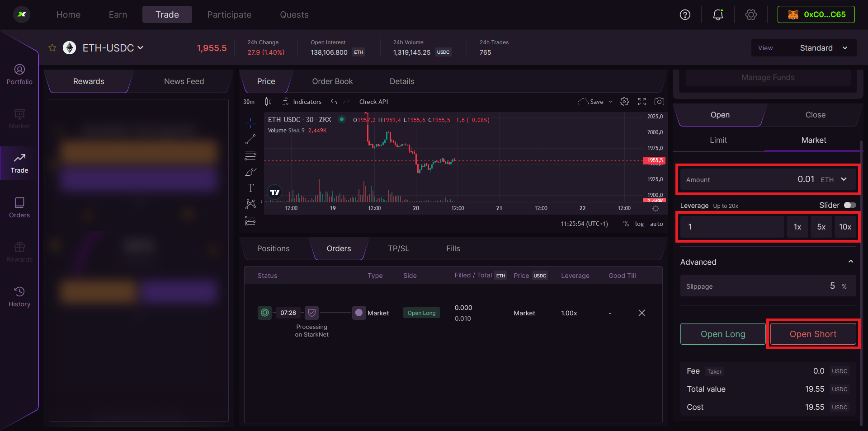The height and width of the screenshot is (431, 868).
Task: Take chart snapshot with camera icon
Action: 659,102
